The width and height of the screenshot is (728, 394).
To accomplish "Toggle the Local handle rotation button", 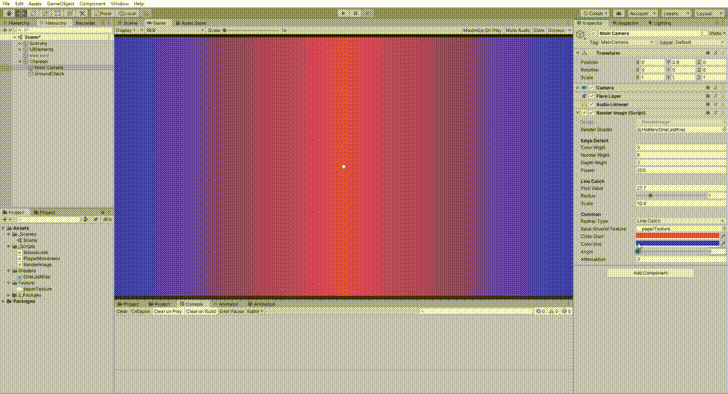I will 127,13.
